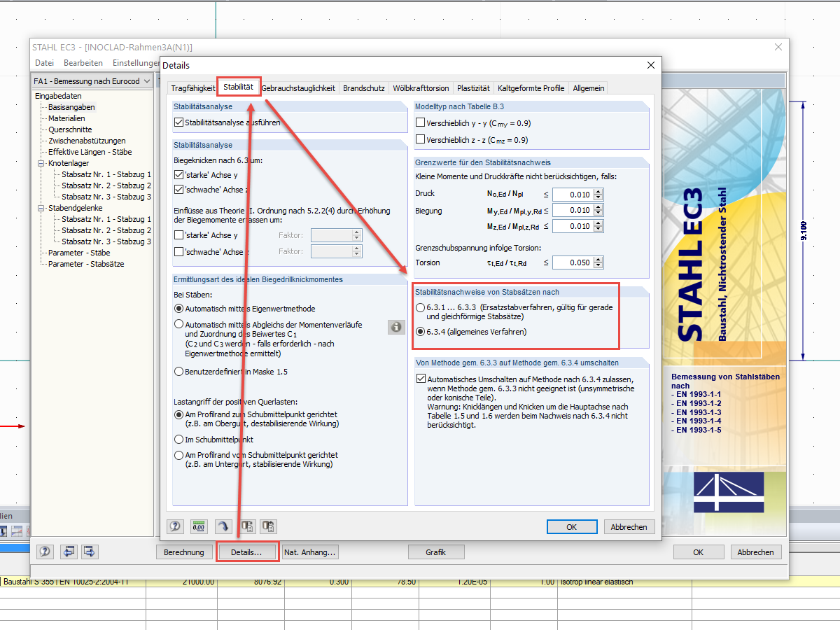Collapse the Knotenlager tree node
Viewport: 840px width, 630px height.
point(40,163)
